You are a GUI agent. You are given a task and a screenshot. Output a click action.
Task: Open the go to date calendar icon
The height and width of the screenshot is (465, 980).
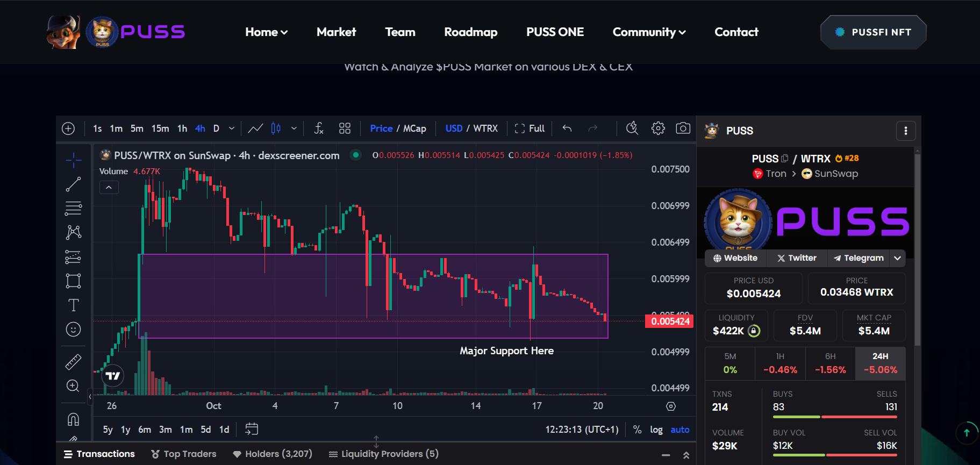click(x=252, y=429)
